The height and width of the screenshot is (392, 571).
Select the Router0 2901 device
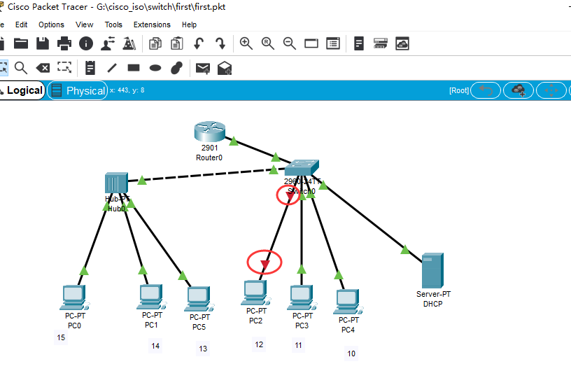[209, 132]
